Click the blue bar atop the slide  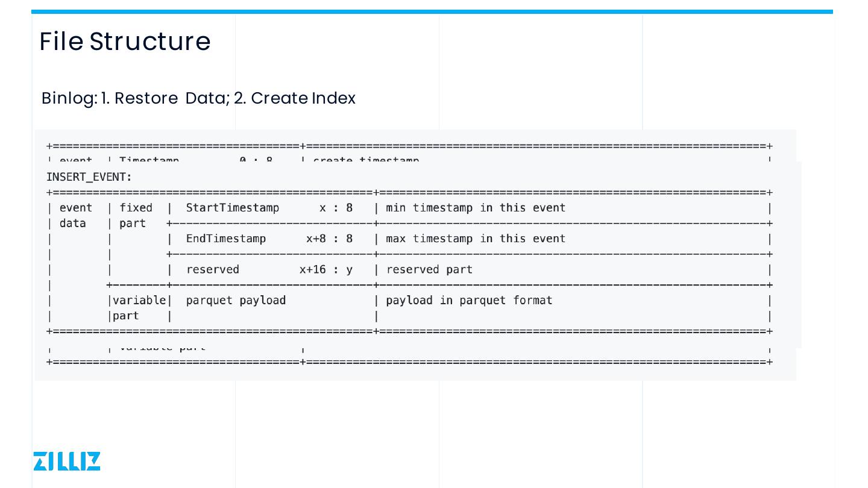pos(432,11)
